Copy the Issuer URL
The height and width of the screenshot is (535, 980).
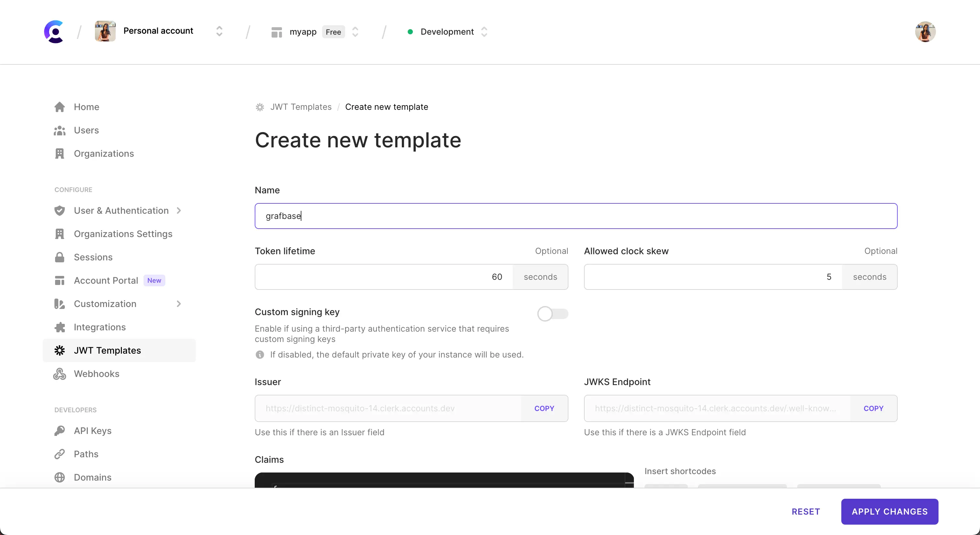(544, 408)
